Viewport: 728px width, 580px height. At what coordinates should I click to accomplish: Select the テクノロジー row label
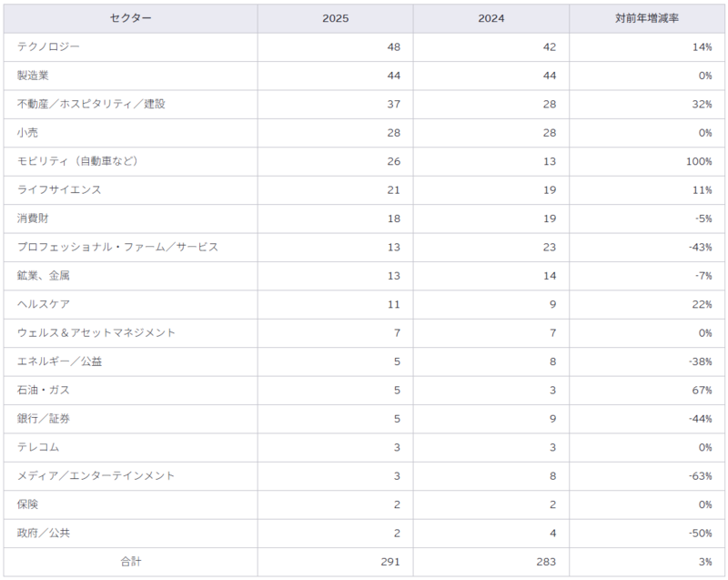(x=130, y=47)
